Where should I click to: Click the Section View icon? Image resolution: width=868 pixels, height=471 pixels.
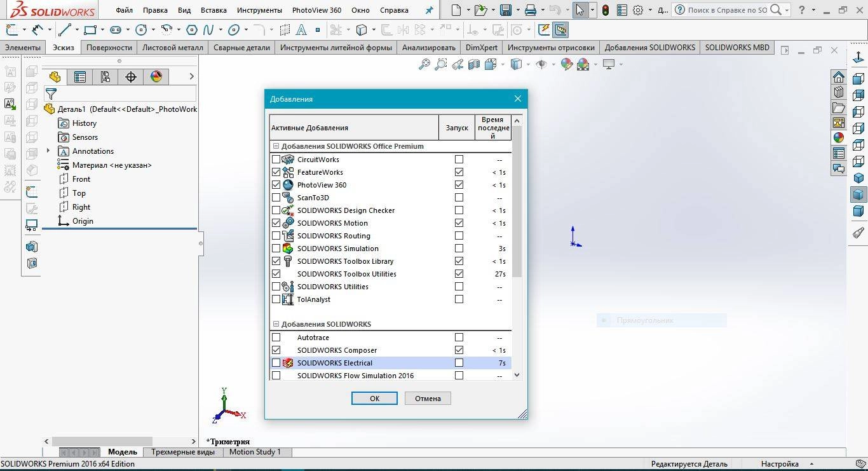click(x=474, y=64)
